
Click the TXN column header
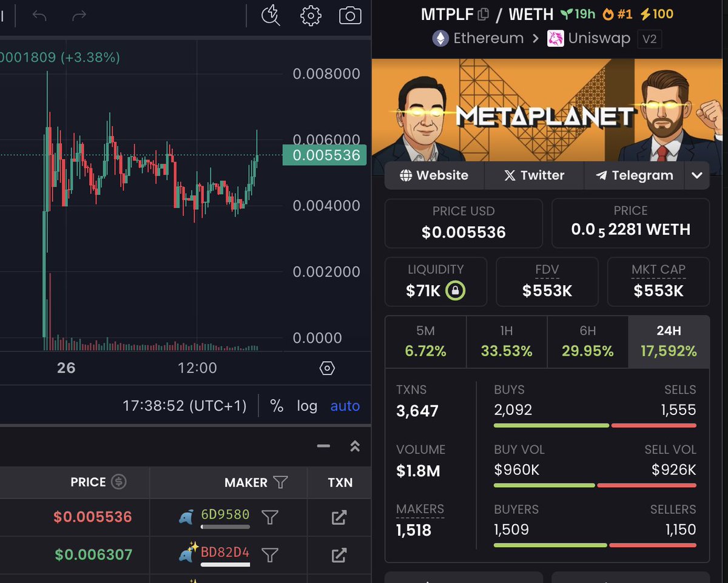340,482
